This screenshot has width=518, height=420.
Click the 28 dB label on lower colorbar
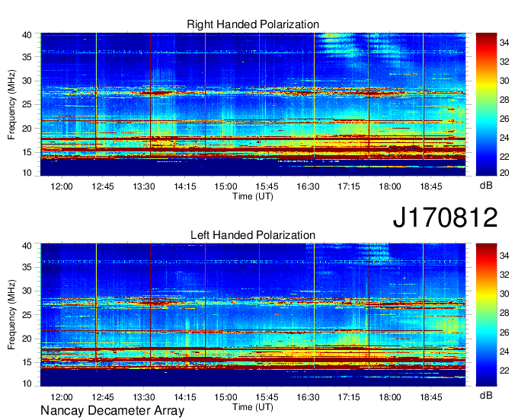click(504, 313)
